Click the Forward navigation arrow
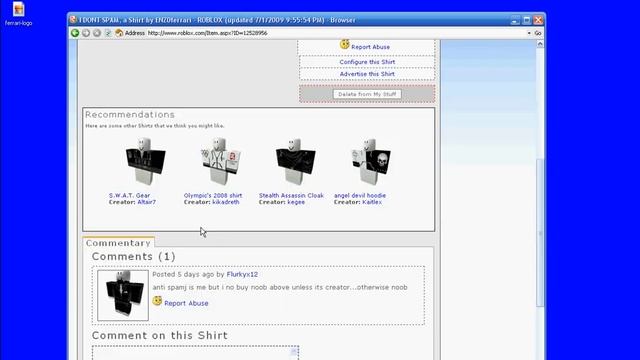This screenshot has height=360, width=640. 86,33
